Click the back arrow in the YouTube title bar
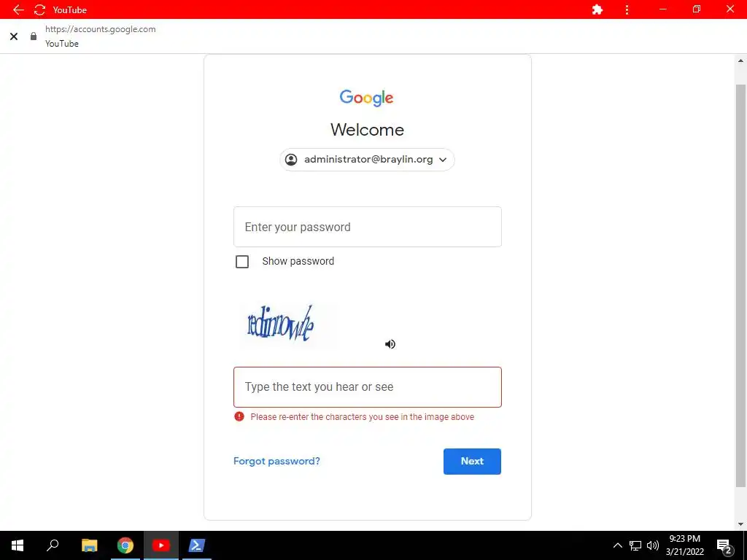The width and height of the screenshot is (747, 560). (18, 9)
